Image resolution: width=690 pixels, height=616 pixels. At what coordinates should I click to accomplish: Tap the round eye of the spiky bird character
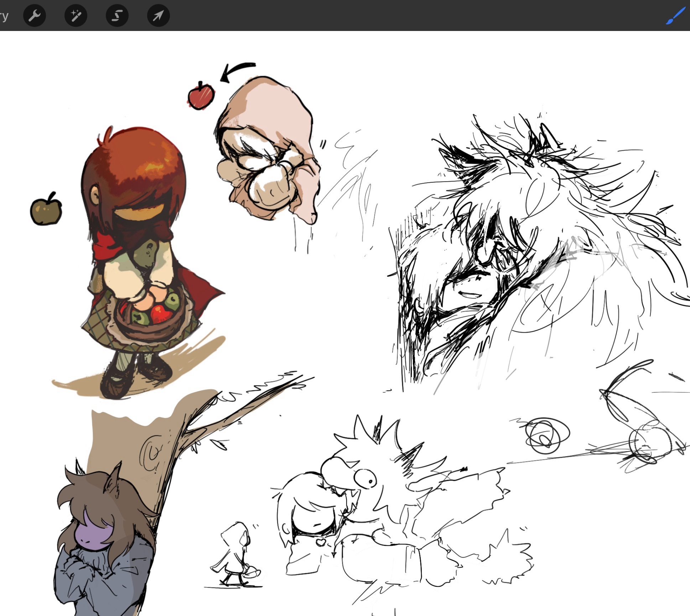(367, 480)
